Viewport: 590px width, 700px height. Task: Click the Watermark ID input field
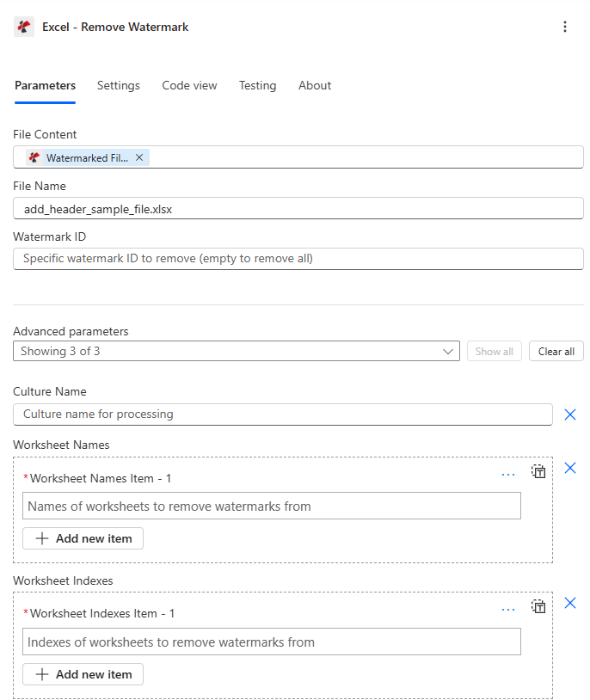(298, 259)
